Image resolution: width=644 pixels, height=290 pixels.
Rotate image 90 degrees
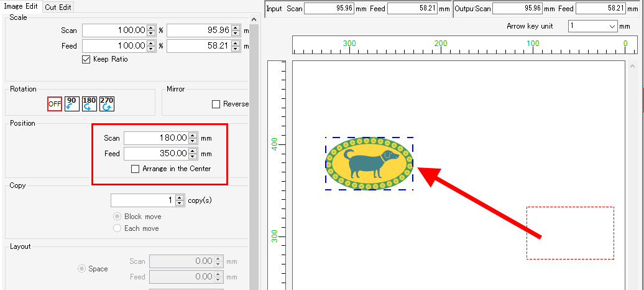coord(71,104)
